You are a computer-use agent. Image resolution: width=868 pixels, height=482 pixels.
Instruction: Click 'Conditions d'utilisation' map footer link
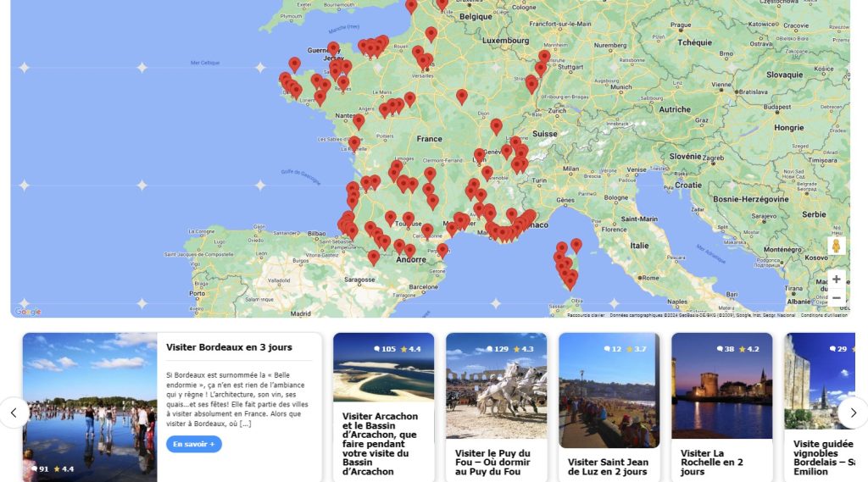pyautogui.click(x=824, y=315)
